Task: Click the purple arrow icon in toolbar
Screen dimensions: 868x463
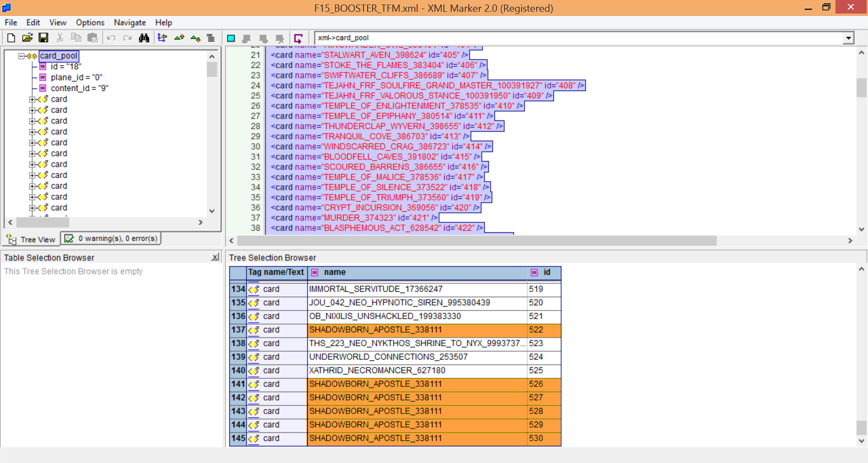Action: tap(298, 38)
